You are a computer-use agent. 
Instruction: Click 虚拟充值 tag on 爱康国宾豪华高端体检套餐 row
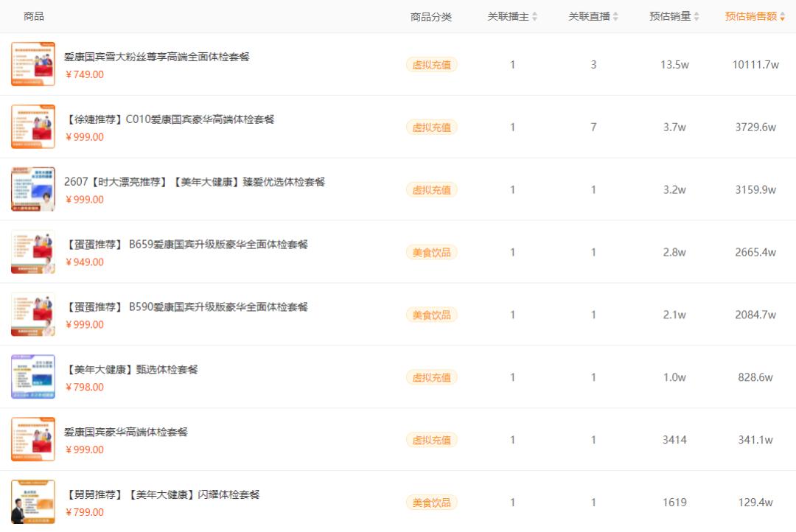pyautogui.click(x=432, y=439)
